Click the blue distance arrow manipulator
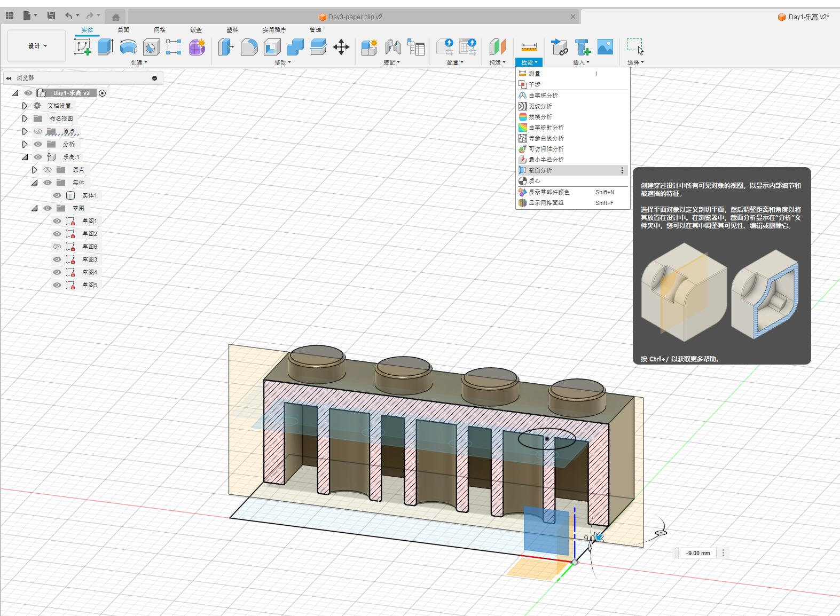The height and width of the screenshot is (616, 840). [x=599, y=536]
